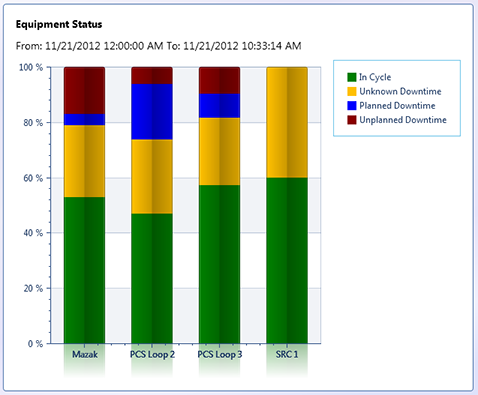Click the yellow Unknown Downtime legend swatch
Image resolution: width=478 pixels, height=395 pixels.
[x=352, y=92]
